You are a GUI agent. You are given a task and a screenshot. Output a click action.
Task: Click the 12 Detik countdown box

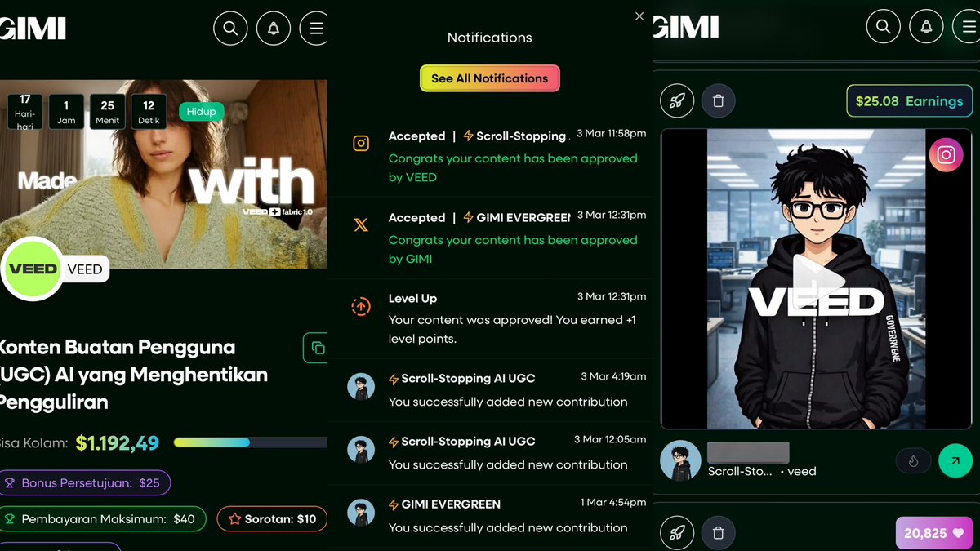[149, 112]
